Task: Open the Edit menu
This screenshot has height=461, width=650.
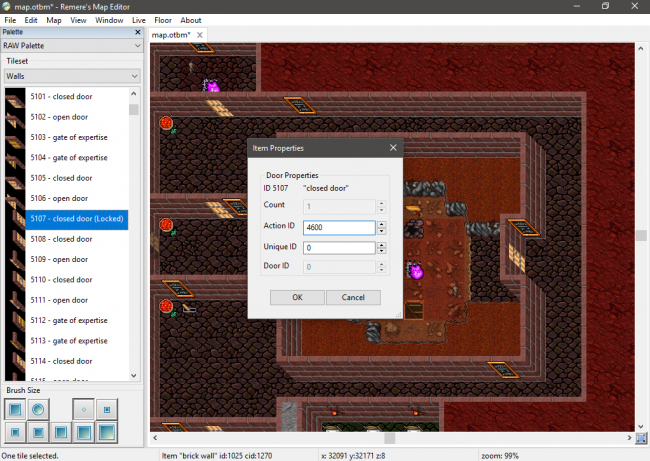Action: click(31, 20)
